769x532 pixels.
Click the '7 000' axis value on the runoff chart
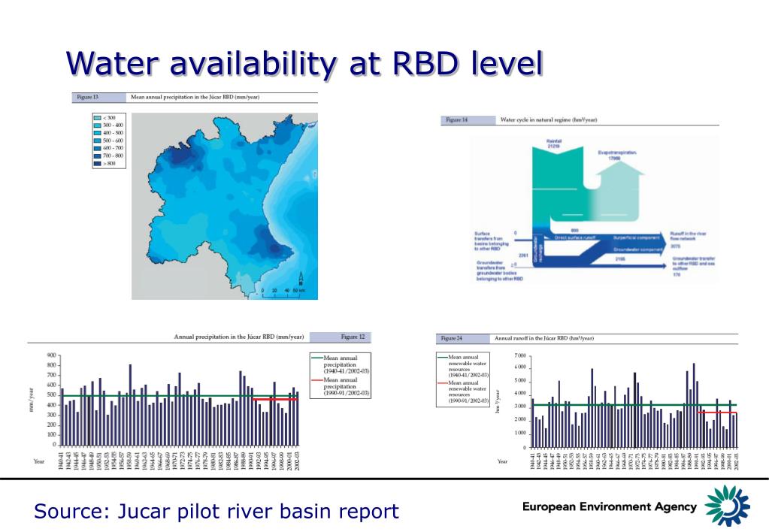point(520,355)
